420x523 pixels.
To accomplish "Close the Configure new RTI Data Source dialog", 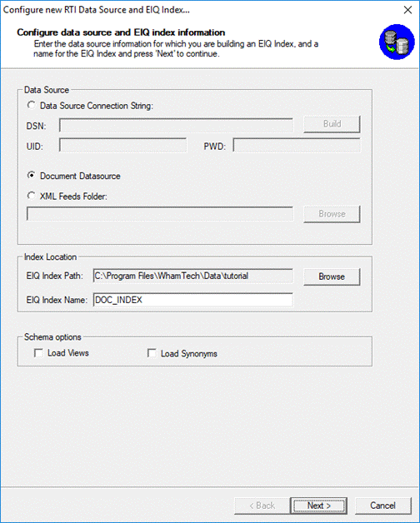I will click(407, 10).
